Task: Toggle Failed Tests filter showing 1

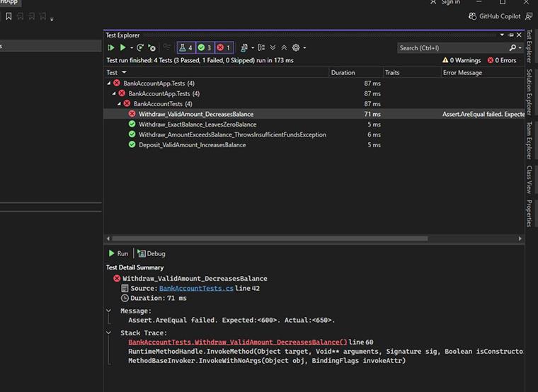Action: point(224,47)
